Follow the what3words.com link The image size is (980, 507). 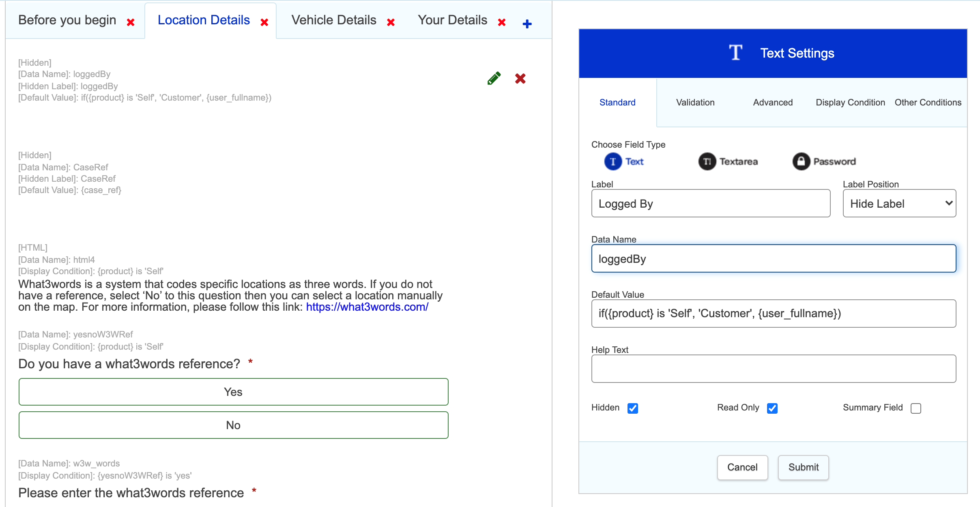(367, 307)
